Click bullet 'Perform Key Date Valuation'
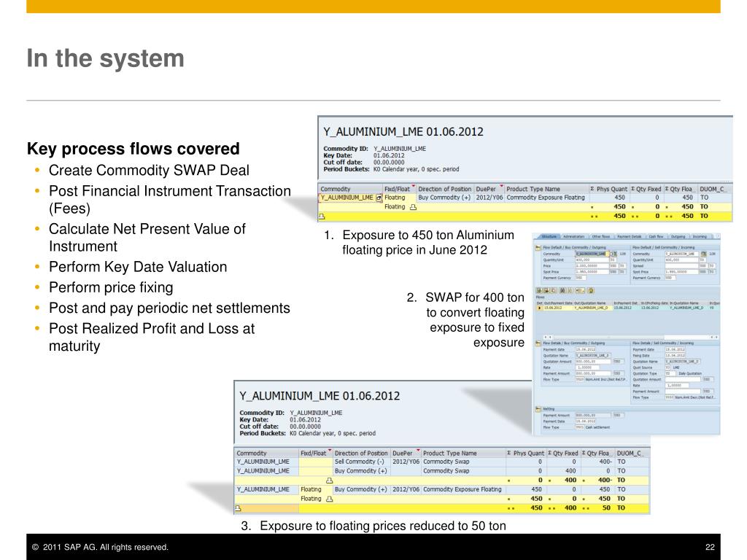This screenshot has width=747, height=560. (x=138, y=267)
